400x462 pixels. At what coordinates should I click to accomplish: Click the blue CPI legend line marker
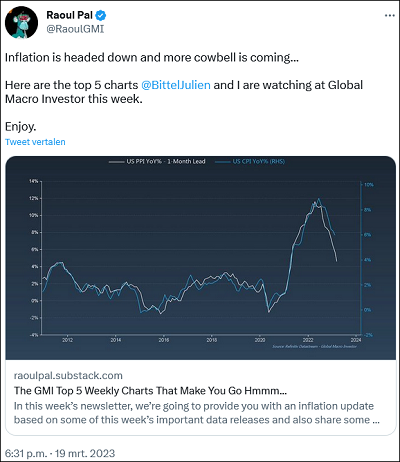tap(223, 162)
